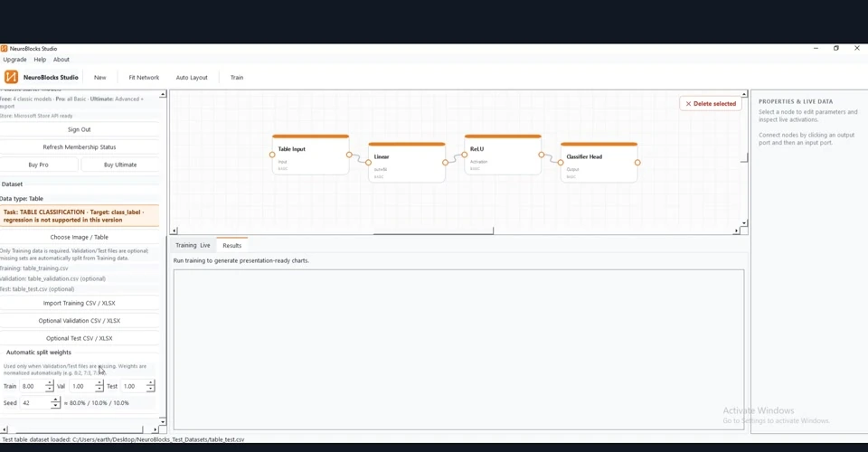The width and height of the screenshot is (868, 452).
Task: Select the Linear node
Action: tap(407, 163)
